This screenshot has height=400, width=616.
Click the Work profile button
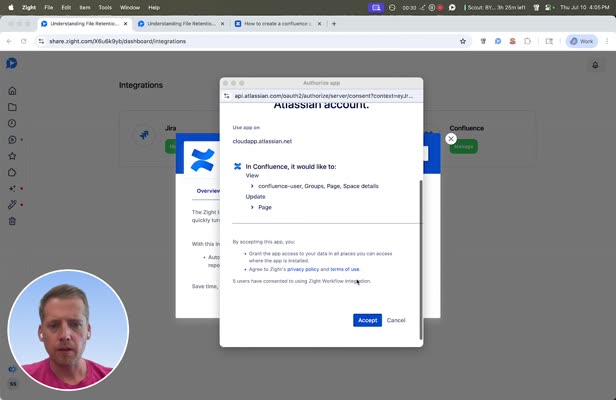point(581,41)
